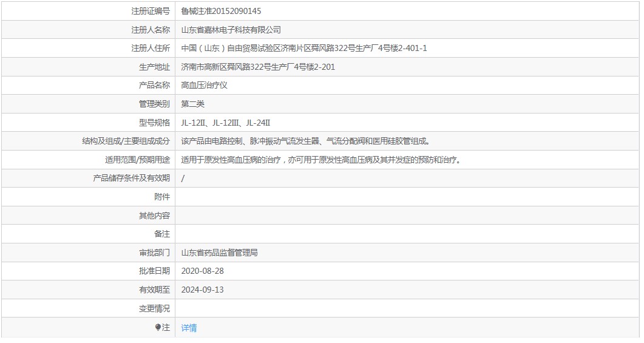Click the 有效期至 label
Viewport: 644px width, 343px height.
click(x=154, y=290)
